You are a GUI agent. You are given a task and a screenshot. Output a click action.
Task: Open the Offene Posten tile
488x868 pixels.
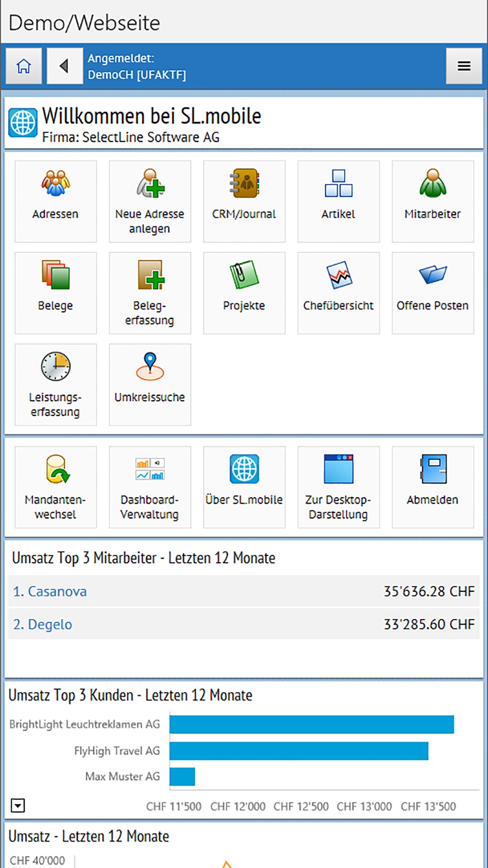[x=433, y=293]
